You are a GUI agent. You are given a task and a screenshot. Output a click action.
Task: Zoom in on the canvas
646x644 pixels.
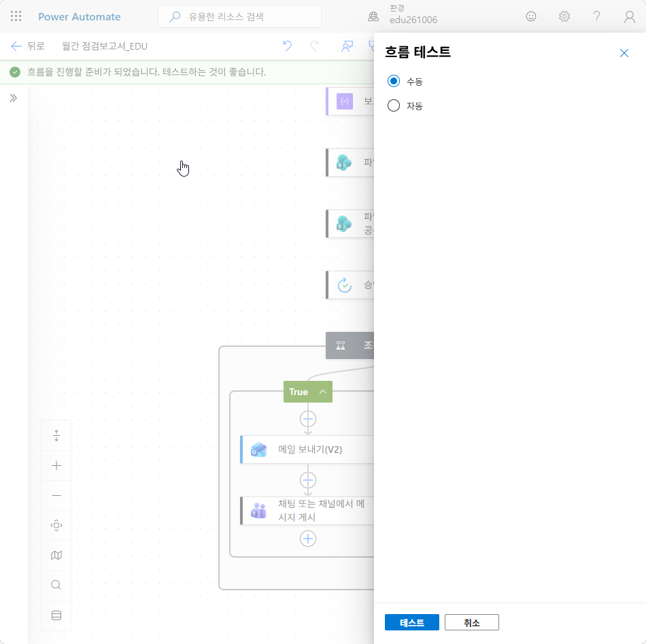pyautogui.click(x=56, y=466)
